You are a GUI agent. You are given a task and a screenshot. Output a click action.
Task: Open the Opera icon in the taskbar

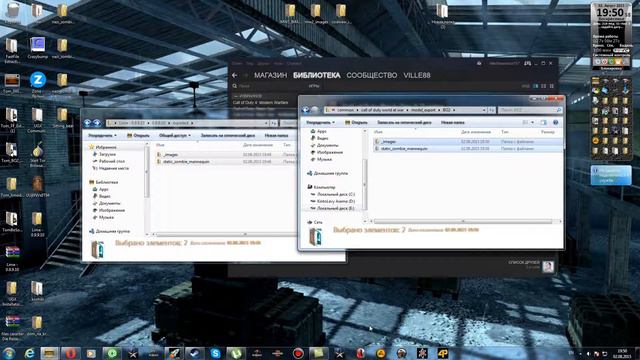click(x=71, y=353)
